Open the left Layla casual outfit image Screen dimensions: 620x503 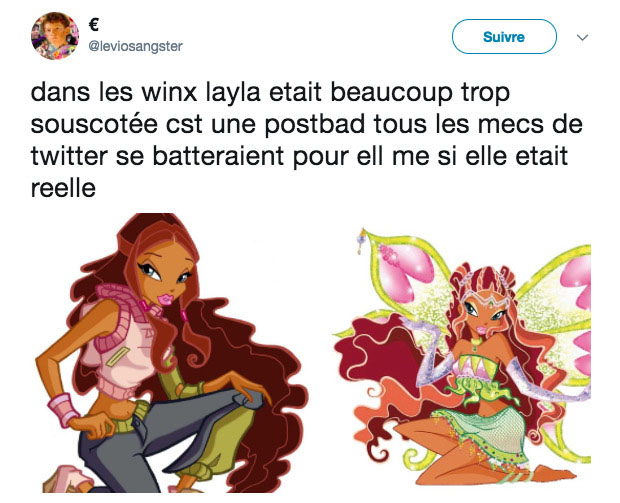click(x=172, y=353)
